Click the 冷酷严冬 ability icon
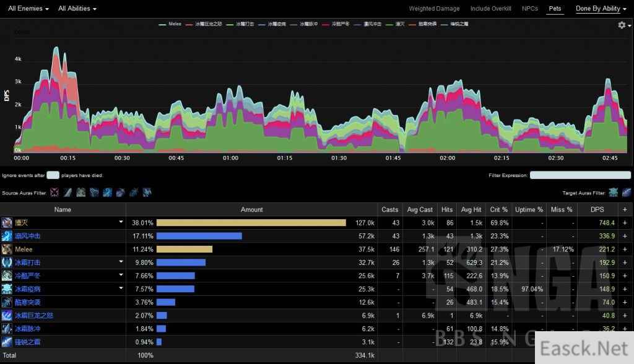Viewport: 634px width, 364px height. pos(7,275)
